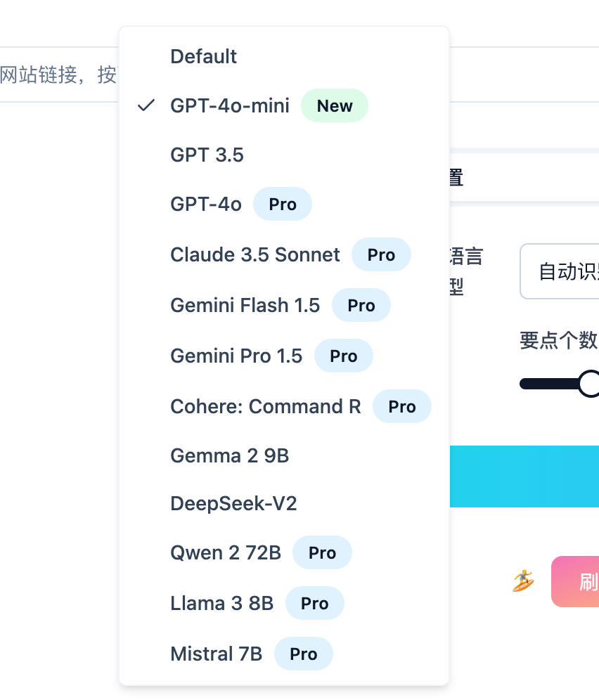Choose the Gemma 2 9B model
The image size is (599, 700).
click(229, 456)
